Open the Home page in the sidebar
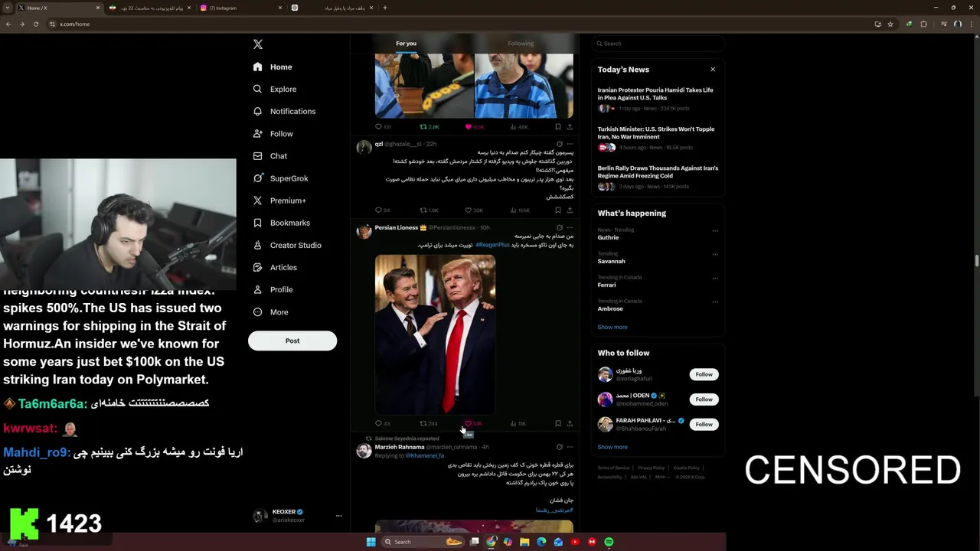Screen dimensions: 980x551 [273, 67]
